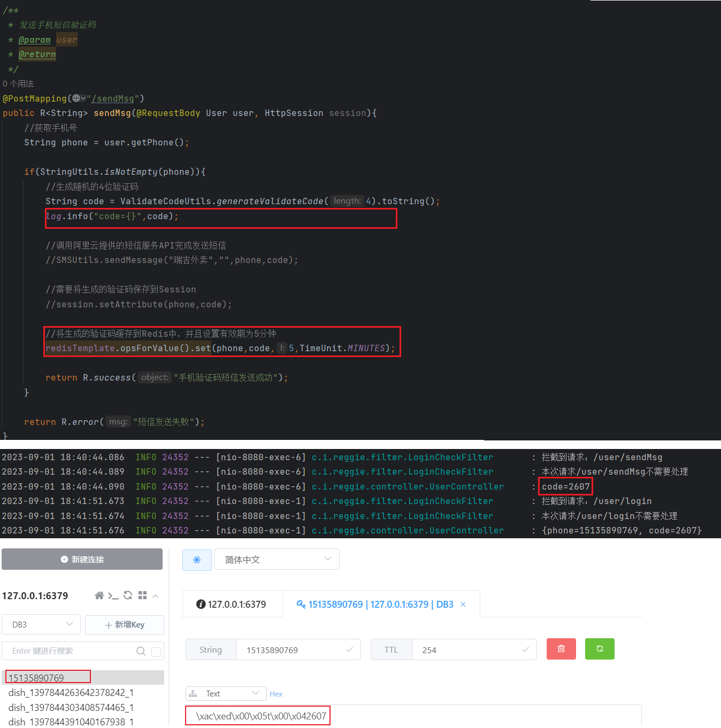The height and width of the screenshot is (728, 721).
Task: Open the DB3 database dropdown
Action: [41, 624]
